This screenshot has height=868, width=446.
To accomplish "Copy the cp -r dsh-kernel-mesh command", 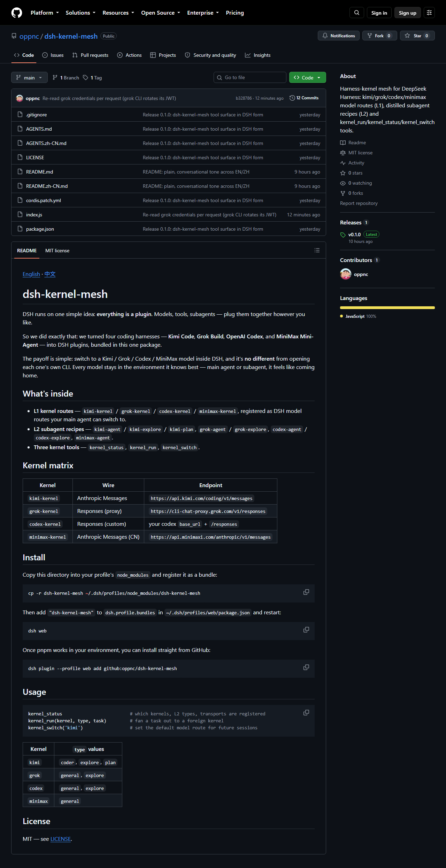I will coord(306,592).
